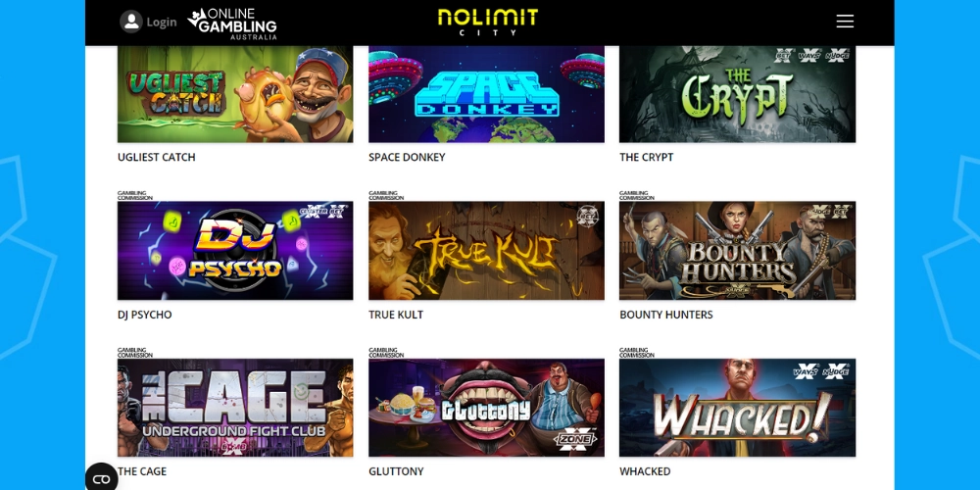Open the cookie consent round icon
The width and height of the screenshot is (980, 490).
coord(101,479)
